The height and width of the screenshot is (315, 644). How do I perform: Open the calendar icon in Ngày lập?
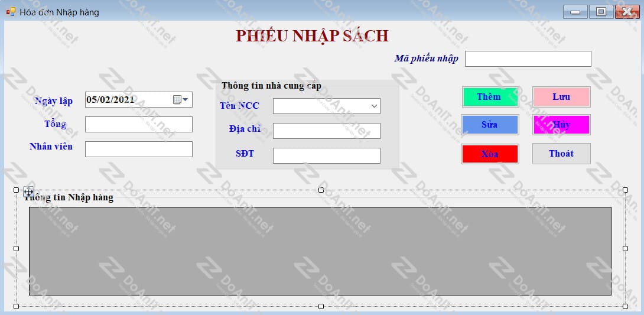click(177, 100)
